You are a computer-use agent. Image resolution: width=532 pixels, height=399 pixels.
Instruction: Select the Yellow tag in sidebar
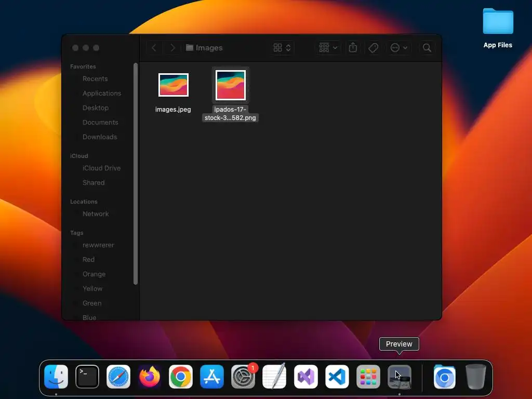click(x=92, y=289)
